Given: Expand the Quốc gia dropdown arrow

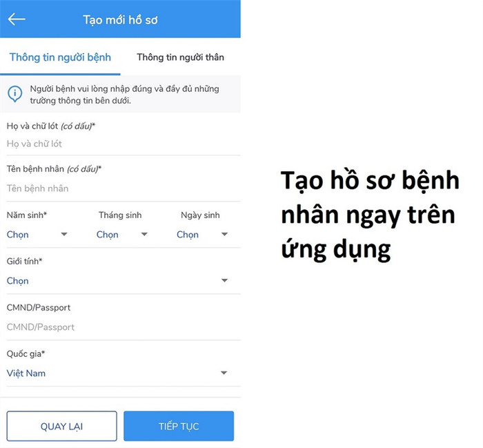Looking at the screenshot, I should click(224, 373).
